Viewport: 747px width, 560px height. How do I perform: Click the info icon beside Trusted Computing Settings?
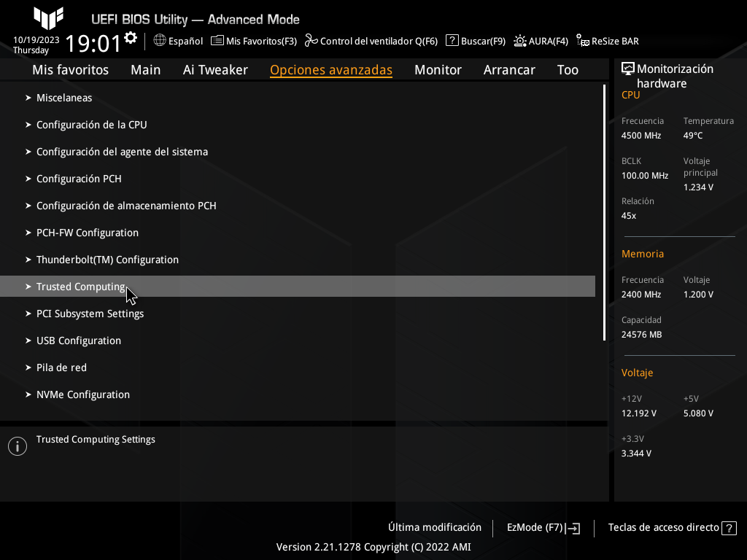pyautogui.click(x=18, y=446)
